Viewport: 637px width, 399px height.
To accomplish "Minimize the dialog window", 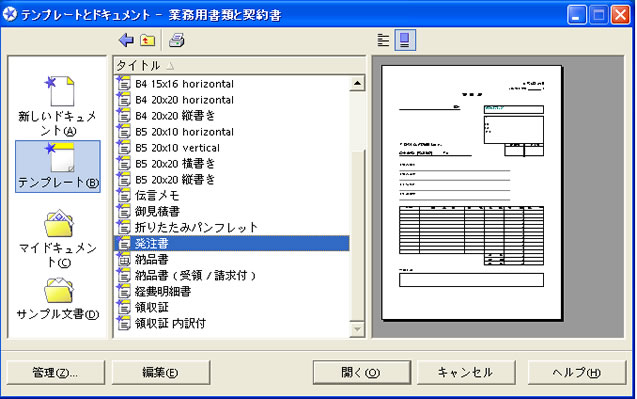I will pos(576,15).
